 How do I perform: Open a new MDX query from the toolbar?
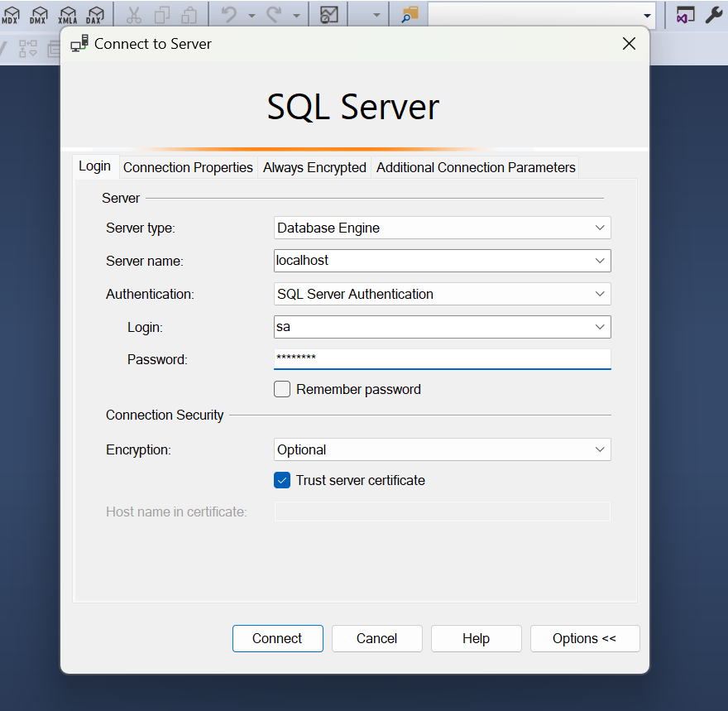point(10,15)
